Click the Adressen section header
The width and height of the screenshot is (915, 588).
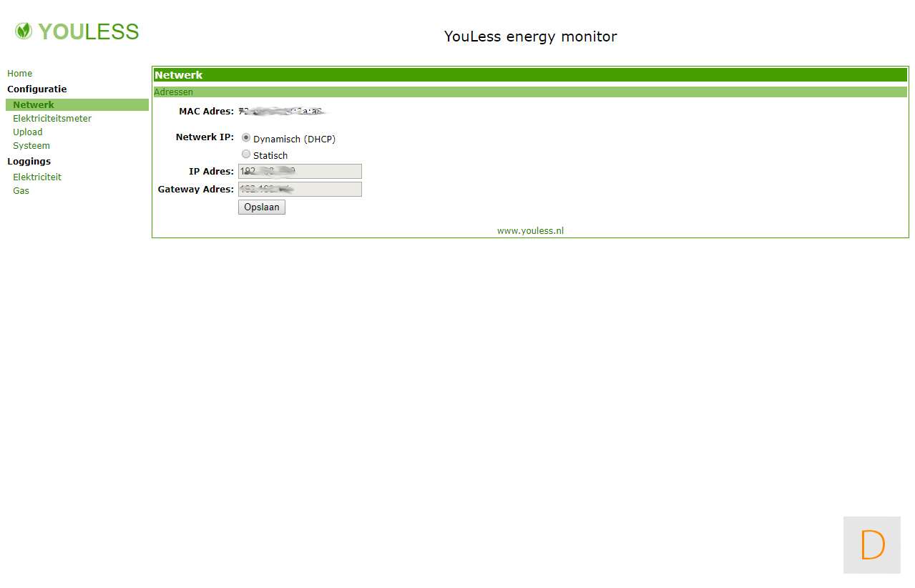pyautogui.click(x=530, y=92)
